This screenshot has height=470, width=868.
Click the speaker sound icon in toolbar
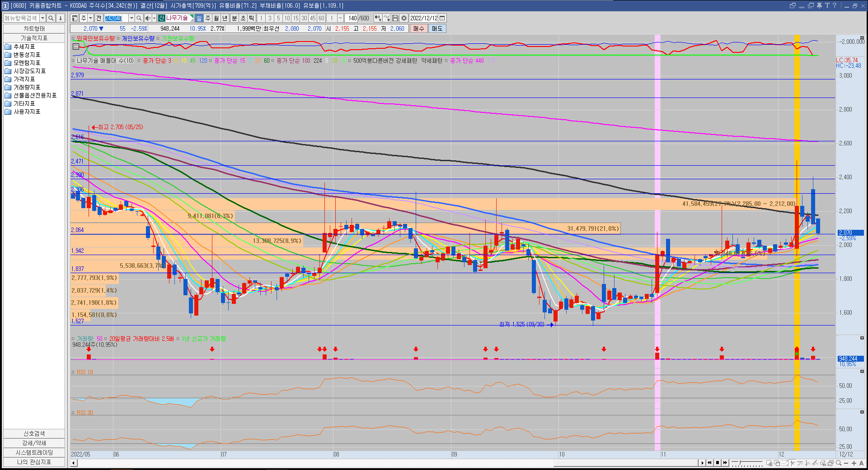pyautogui.click(x=148, y=18)
